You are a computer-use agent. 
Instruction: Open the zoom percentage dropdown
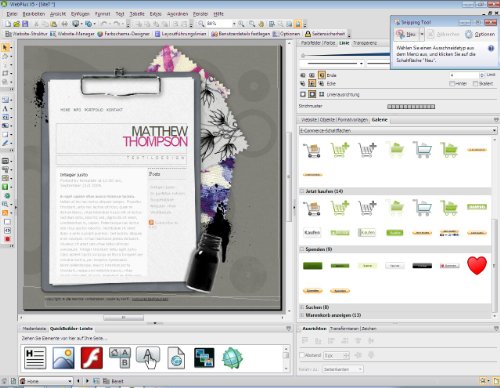tap(234, 24)
